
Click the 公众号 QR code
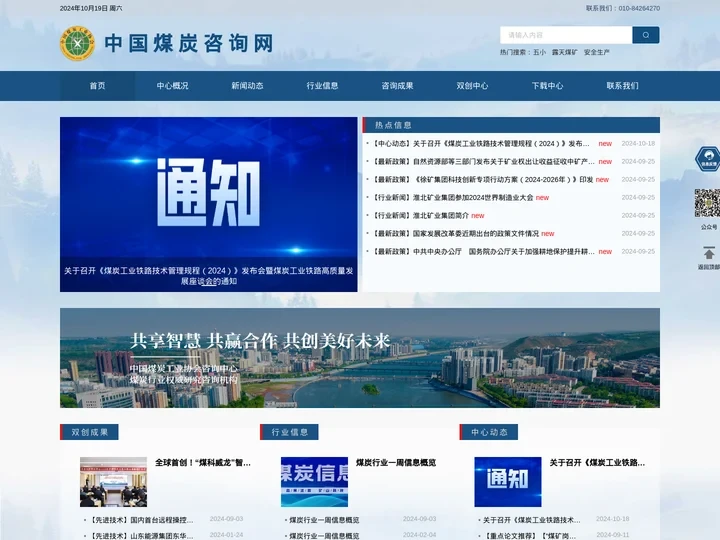tap(707, 202)
